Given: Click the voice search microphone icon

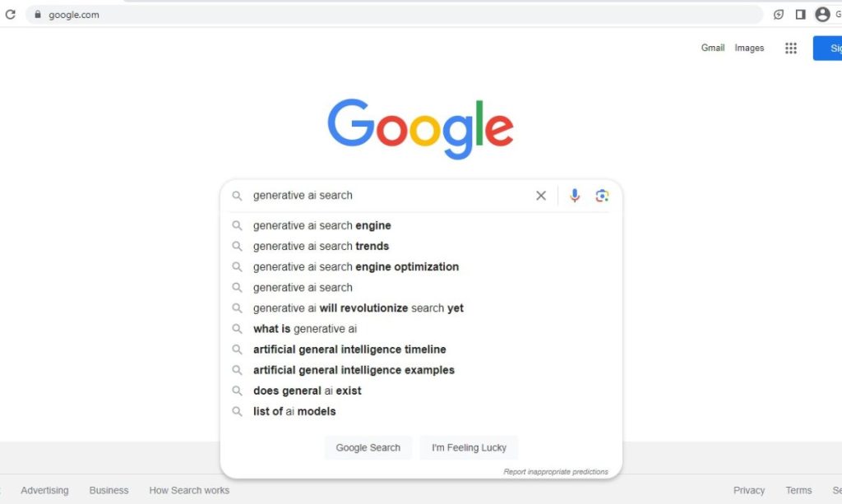Looking at the screenshot, I should (x=575, y=196).
